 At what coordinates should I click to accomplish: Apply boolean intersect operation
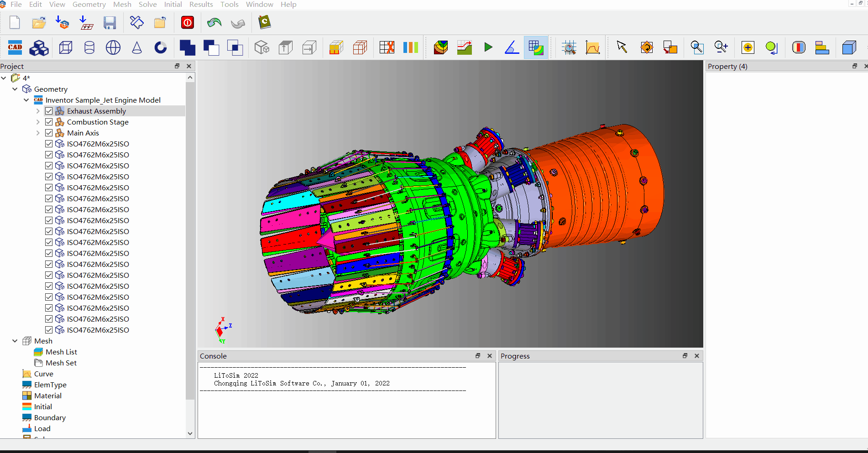pos(235,47)
